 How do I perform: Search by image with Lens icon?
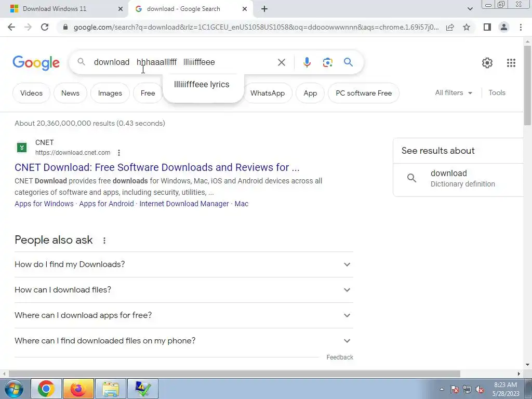coord(327,62)
